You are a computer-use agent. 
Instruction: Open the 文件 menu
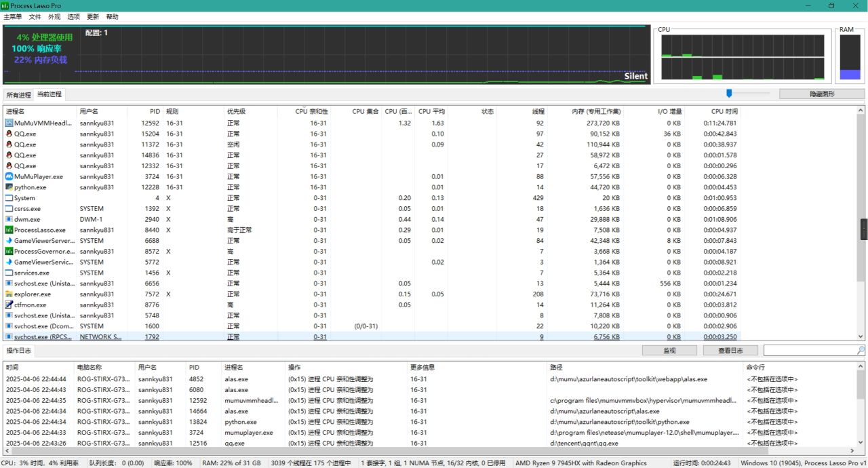(x=35, y=16)
